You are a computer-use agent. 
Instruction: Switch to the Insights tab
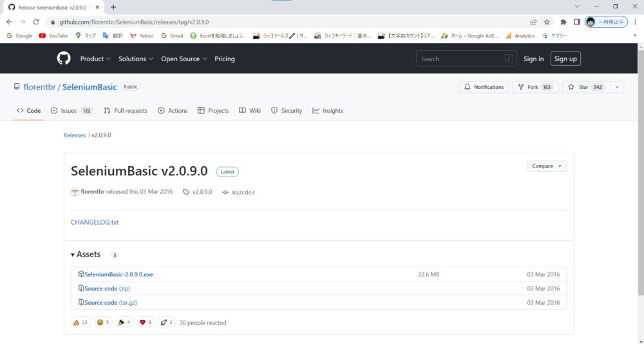pos(327,111)
